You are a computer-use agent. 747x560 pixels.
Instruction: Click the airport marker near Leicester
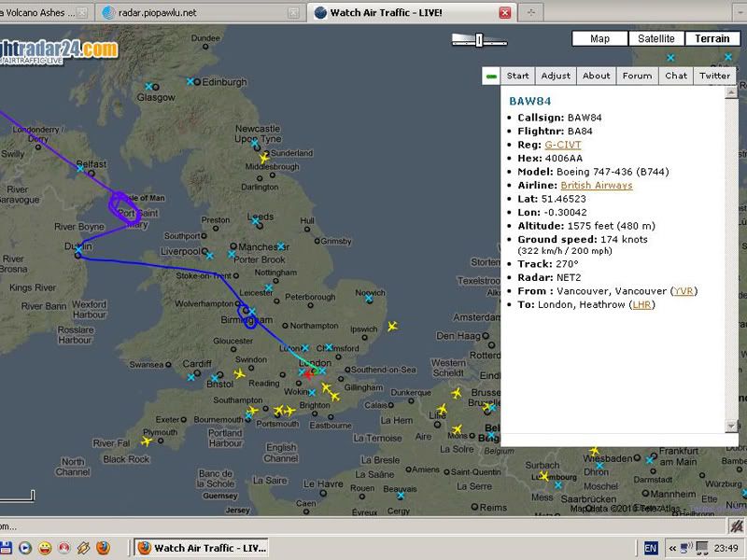(269, 287)
